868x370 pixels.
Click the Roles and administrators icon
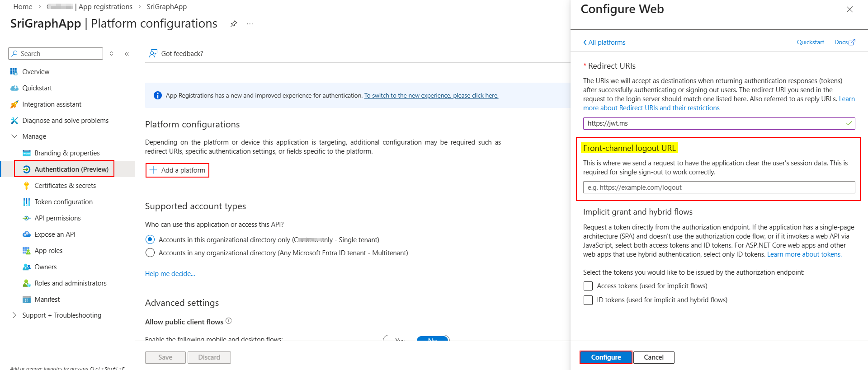coord(26,283)
